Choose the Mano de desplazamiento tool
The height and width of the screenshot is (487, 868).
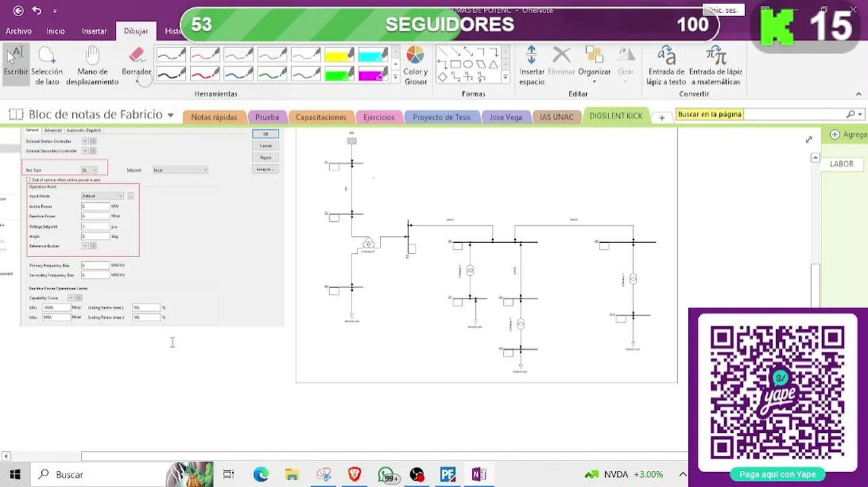pyautogui.click(x=93, y=66)
